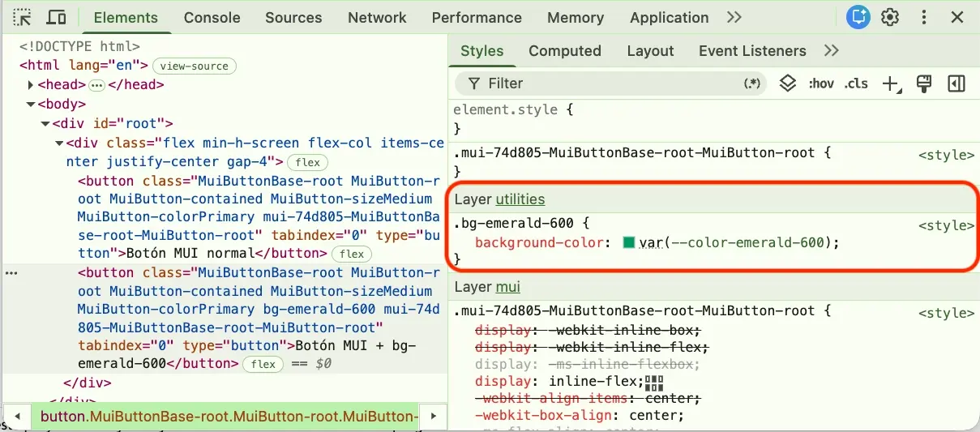Click the flex badge on the div
This screenshot has width=980, height=432.
point(307,162)
